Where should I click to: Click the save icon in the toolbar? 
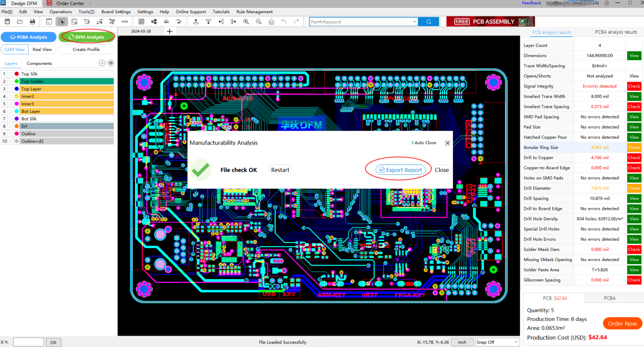point(7,22)
